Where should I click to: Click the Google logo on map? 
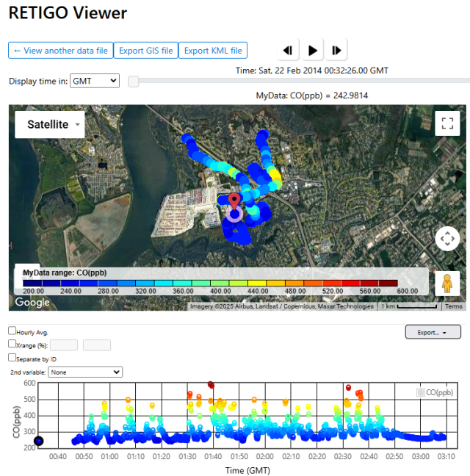[x=33, y=303]
